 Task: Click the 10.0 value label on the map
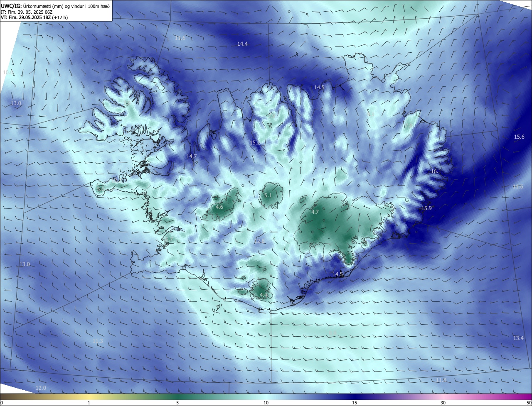[8, 73]
